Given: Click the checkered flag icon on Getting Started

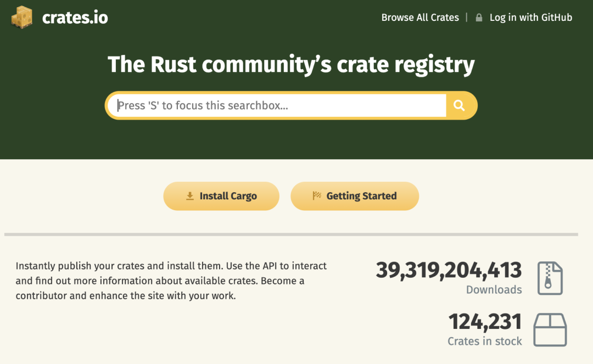Looking at the screenshot, I should click(317, 195).
